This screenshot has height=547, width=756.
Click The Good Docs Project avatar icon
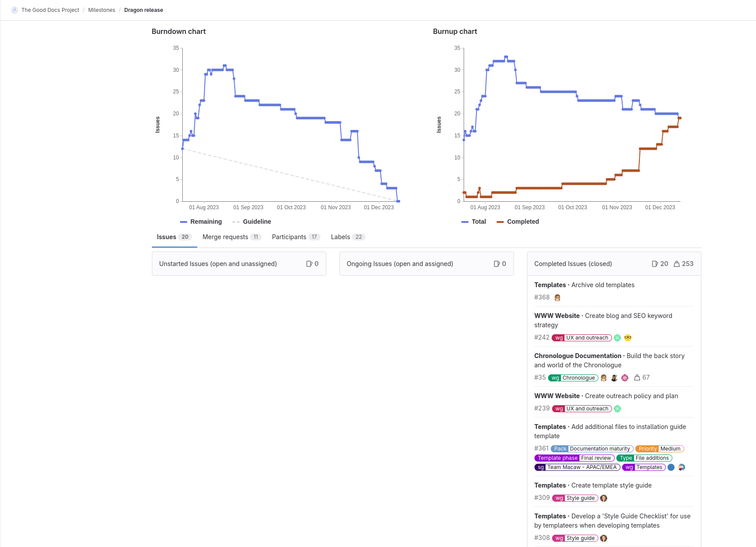(15, 10)
